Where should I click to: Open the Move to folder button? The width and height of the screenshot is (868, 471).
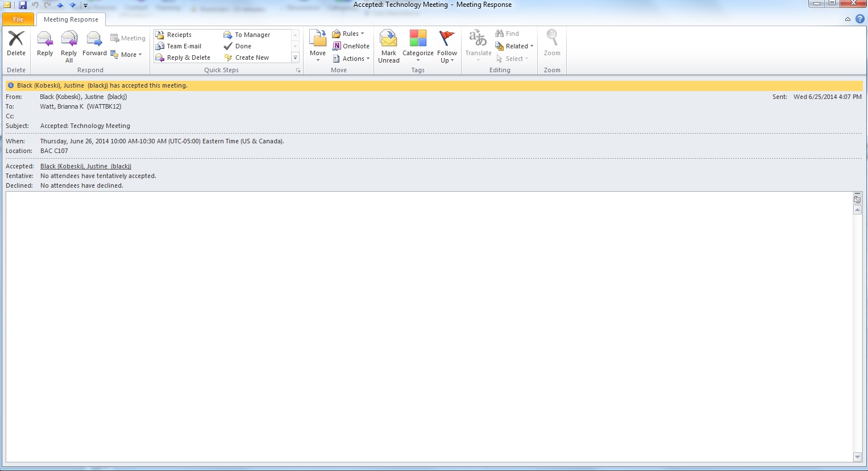click(318, 46)
